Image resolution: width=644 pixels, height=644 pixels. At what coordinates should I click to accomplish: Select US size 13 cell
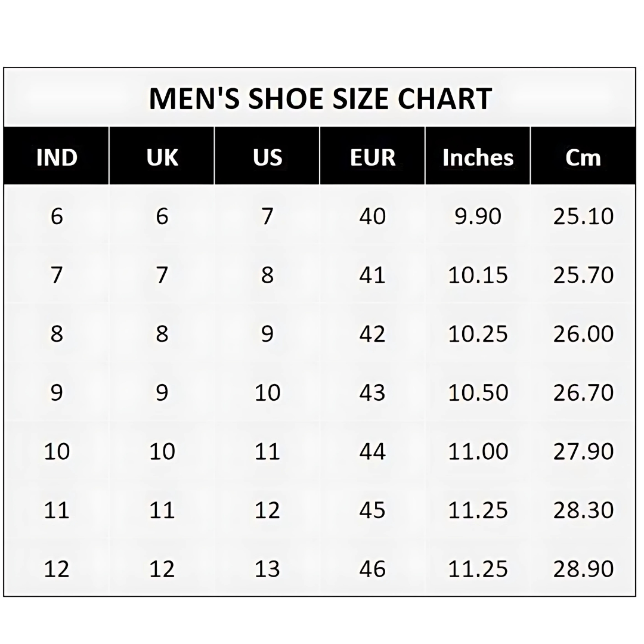click(267, 569)
